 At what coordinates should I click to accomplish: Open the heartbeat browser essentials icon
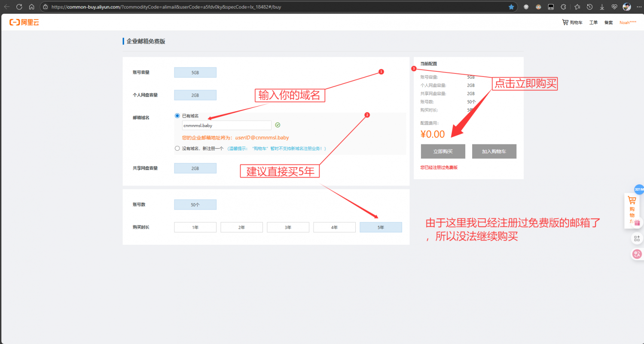tap(614, 7)
